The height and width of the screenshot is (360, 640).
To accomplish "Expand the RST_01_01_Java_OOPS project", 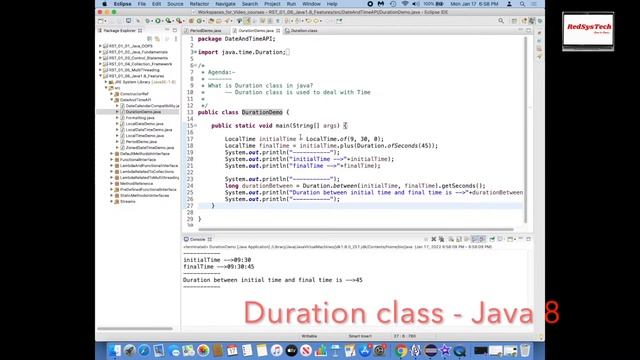I will 100,46.
